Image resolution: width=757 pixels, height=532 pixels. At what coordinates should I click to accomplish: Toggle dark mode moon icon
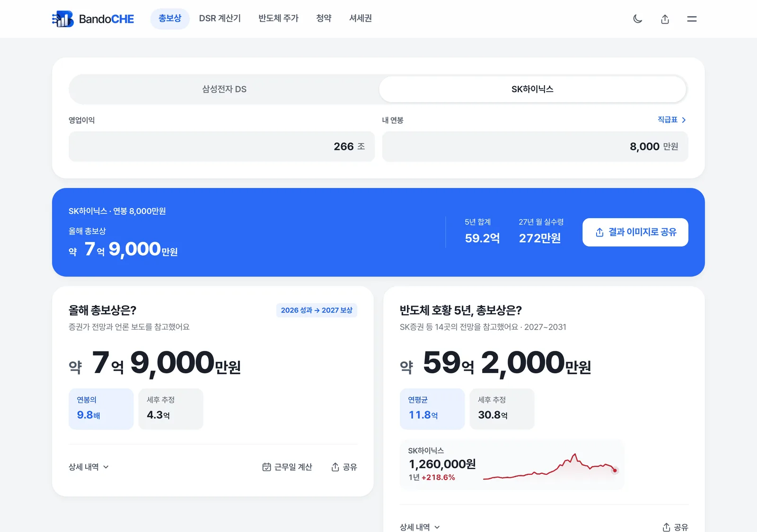[638, 19]
